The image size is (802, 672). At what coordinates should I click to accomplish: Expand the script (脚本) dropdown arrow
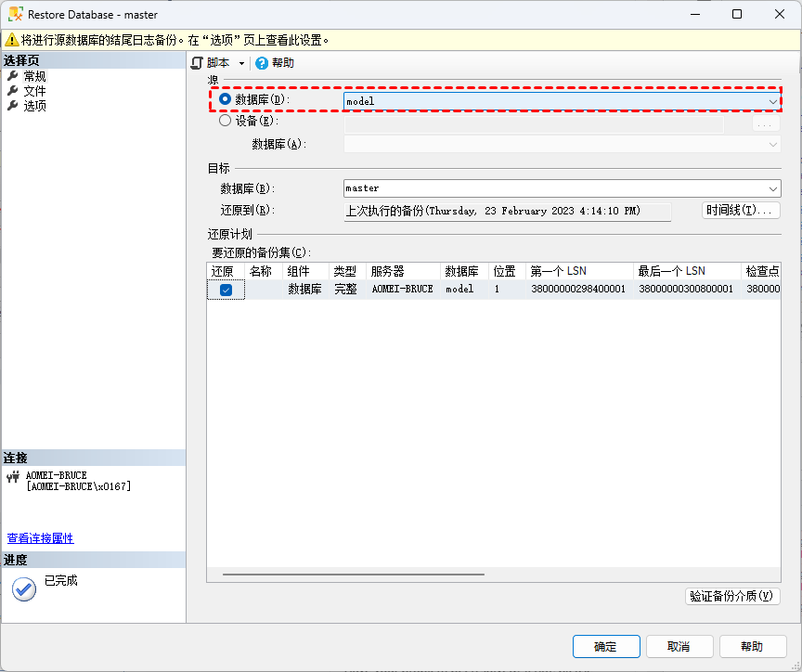tap(241, 63)
